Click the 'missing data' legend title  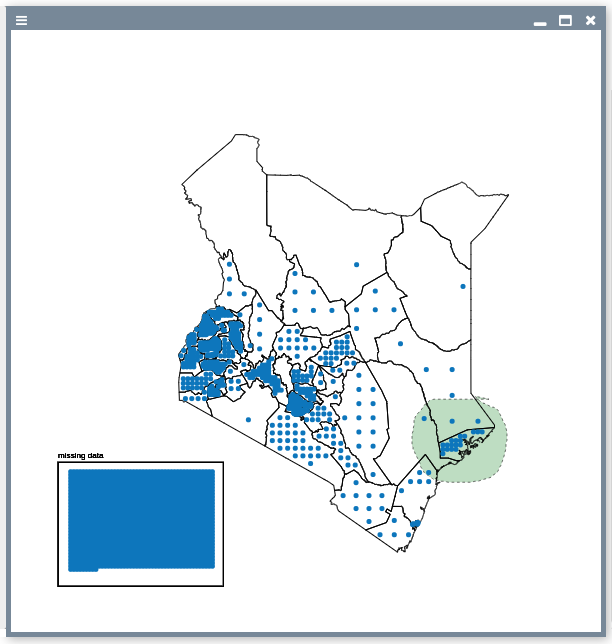(x=81, y=456)
